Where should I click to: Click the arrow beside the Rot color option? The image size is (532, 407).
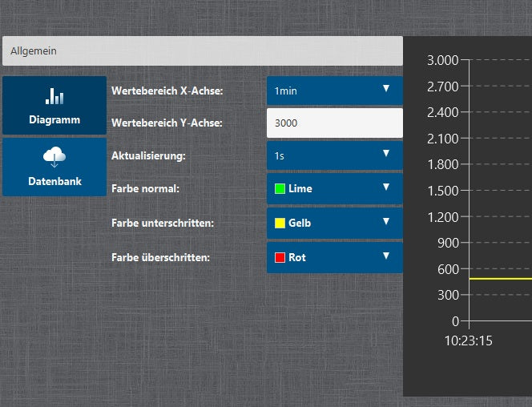pos(385,256)
